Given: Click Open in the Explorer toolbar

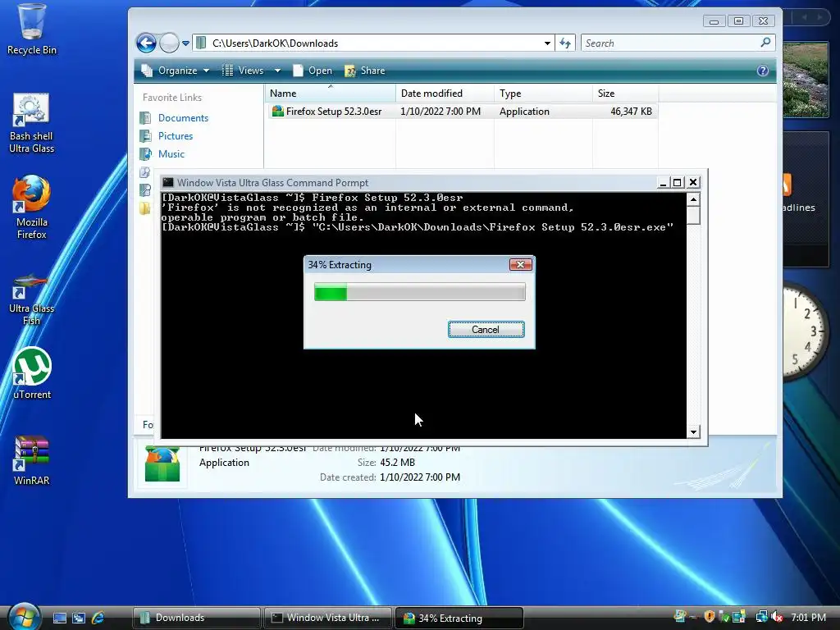Looking at the screenshot, I should [x=313, y=71].
